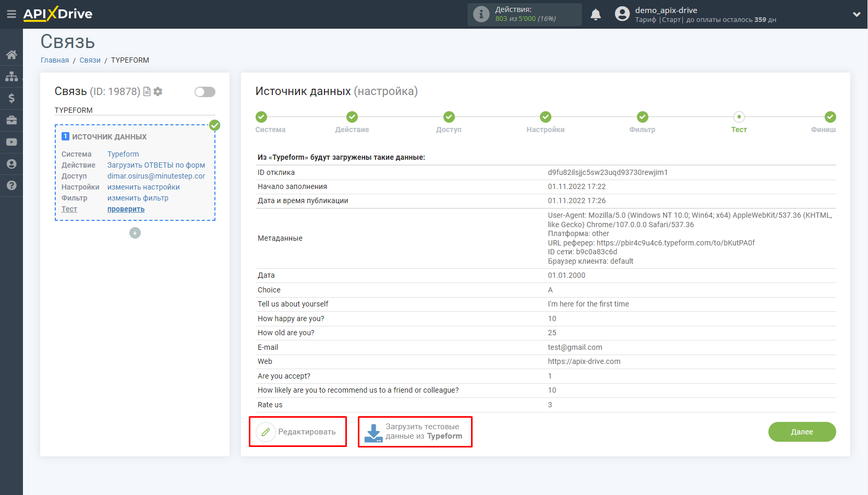Go to the Фильтр step
Viewport: 868px width, 495px height.
tap(642, 123)
